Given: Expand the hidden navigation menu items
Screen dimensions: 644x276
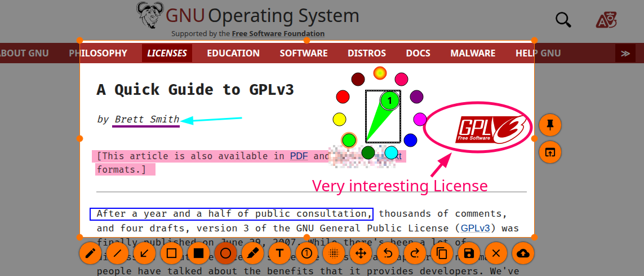Looking at the screenshot, I should tap(625, 54).
